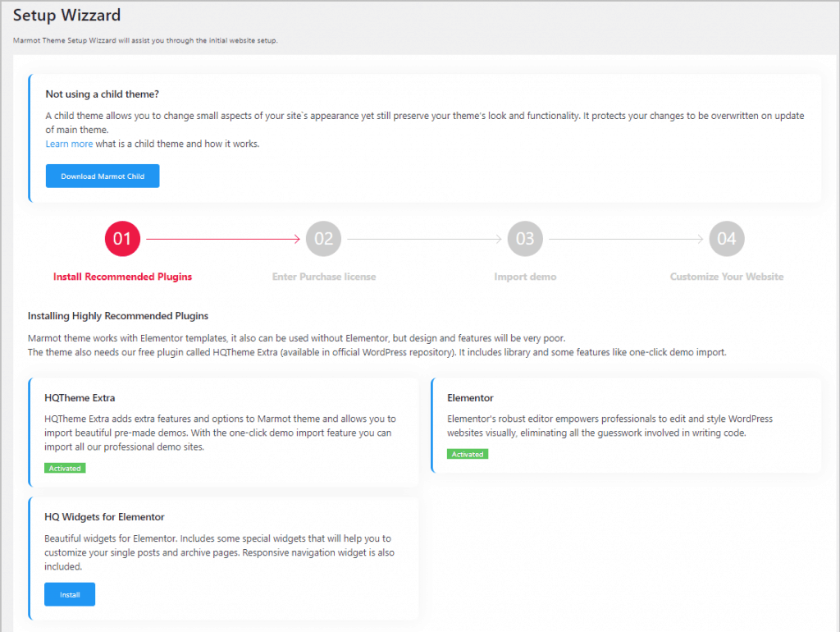Click the Setup Wizzard page heading

67,15
